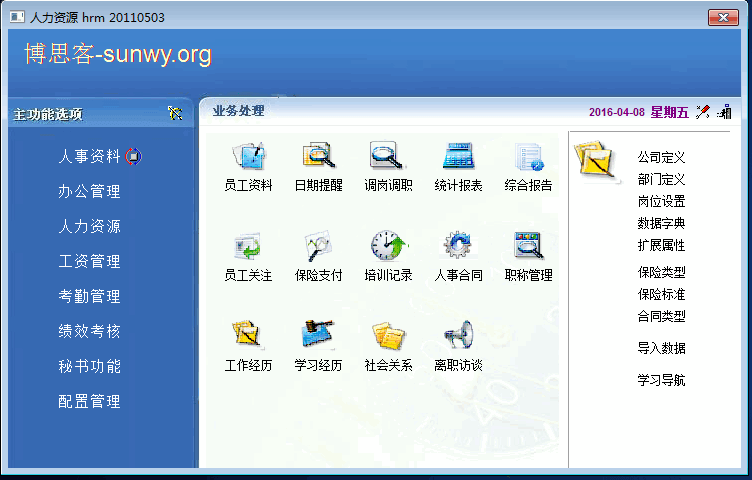Open the 统计报表 statistics report icon
The image size is (752, 480).
tap(458, 158)
